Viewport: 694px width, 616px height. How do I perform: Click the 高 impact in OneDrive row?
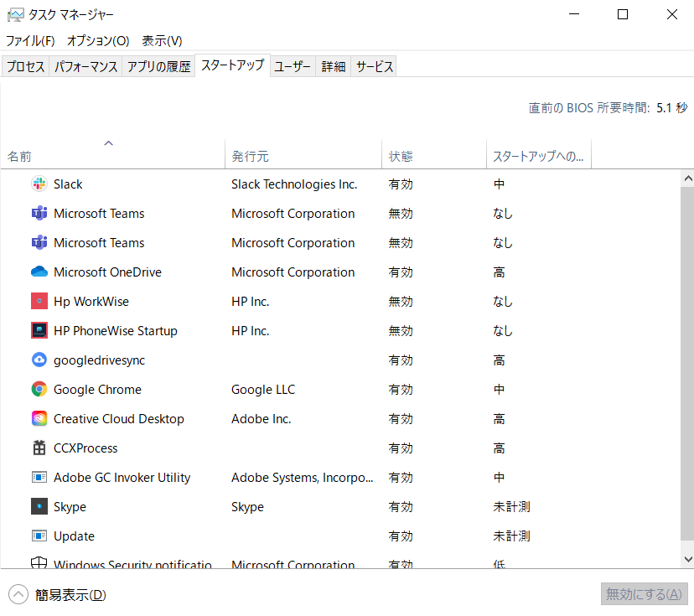[499, 272]
